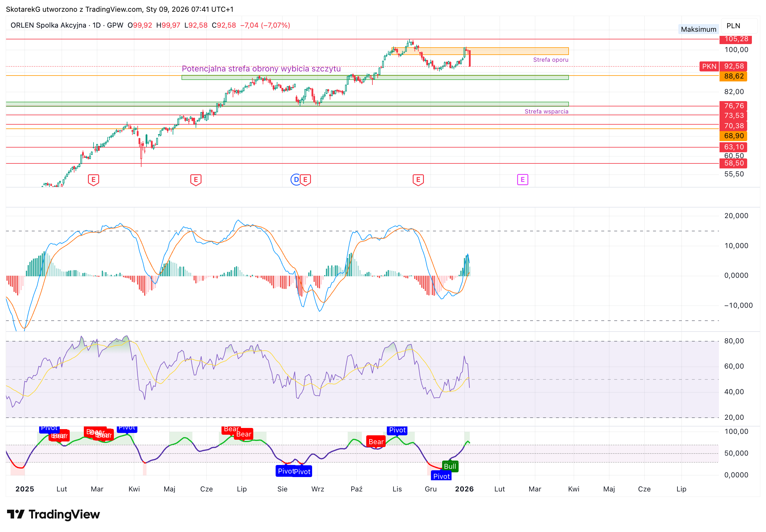
Task: Click the Paź month label on time axis
Action: point(356,489)
